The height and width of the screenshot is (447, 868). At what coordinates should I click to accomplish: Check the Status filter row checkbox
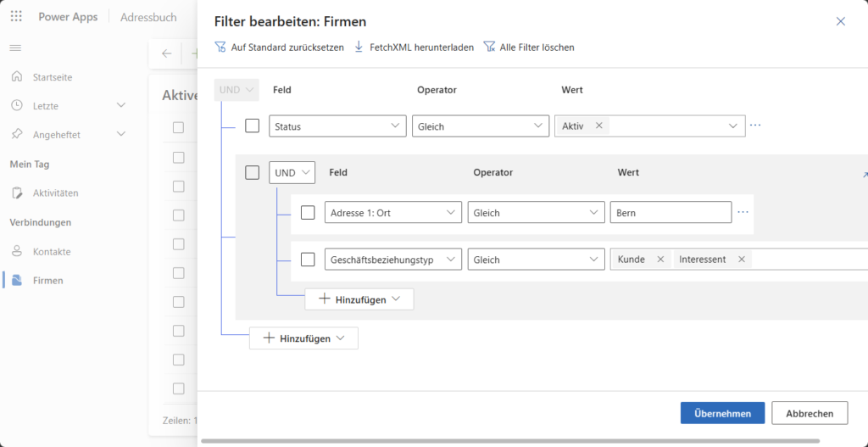[x=252, y=126]
